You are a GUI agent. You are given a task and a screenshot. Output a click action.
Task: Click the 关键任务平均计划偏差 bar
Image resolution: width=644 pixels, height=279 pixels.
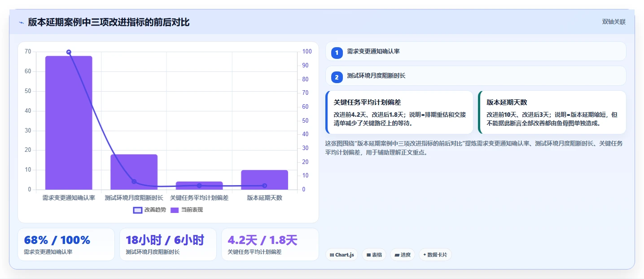click(199, 186)
